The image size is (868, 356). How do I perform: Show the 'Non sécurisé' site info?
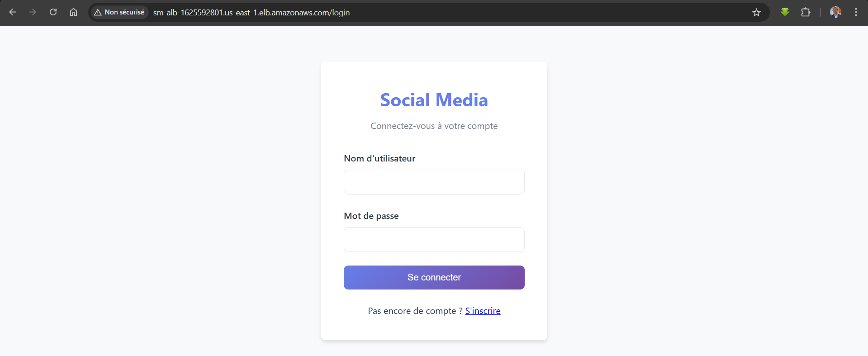coord(119,12)
